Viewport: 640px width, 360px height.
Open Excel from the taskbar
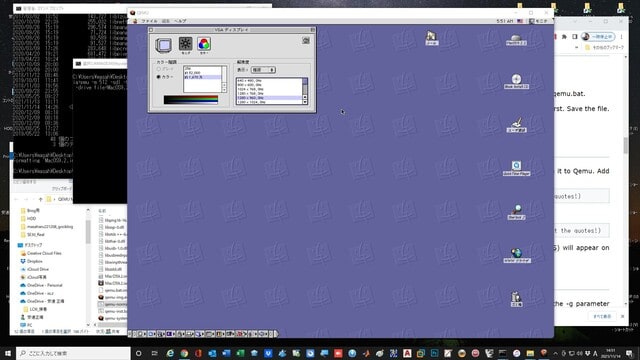(x=240, y=353)
